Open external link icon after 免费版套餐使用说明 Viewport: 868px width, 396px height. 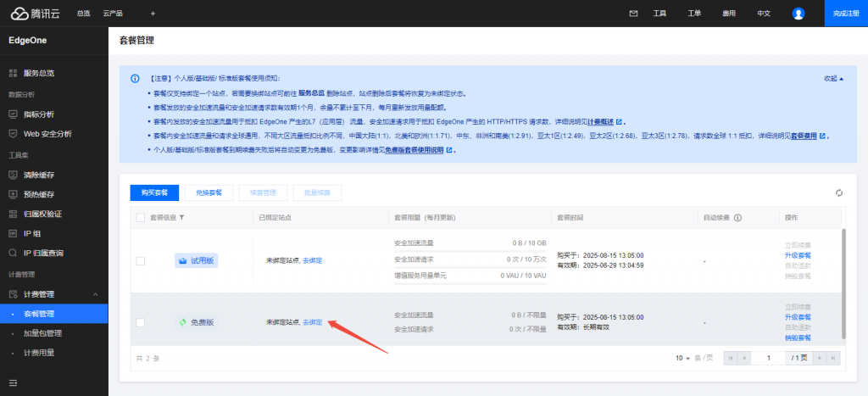449,149
